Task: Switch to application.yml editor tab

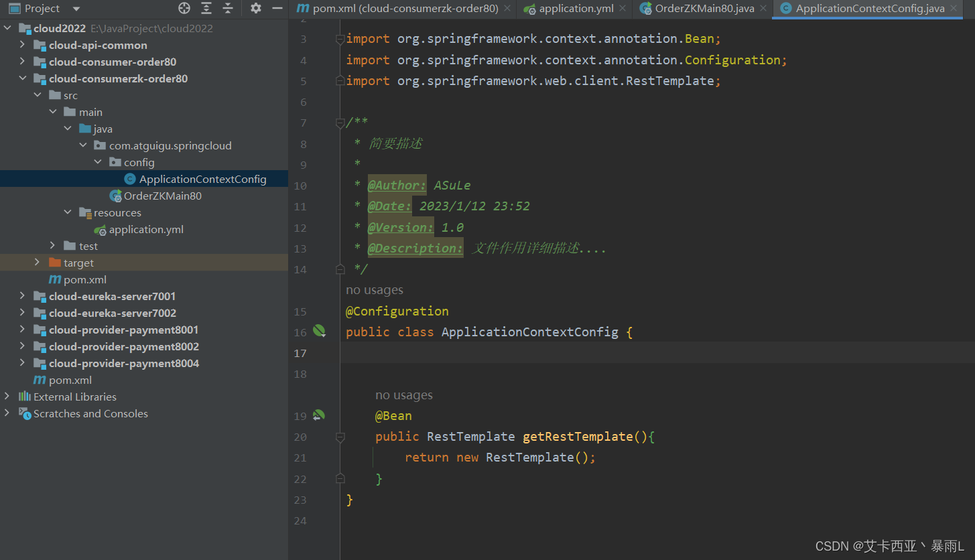Action: click(x=576, y=9)
